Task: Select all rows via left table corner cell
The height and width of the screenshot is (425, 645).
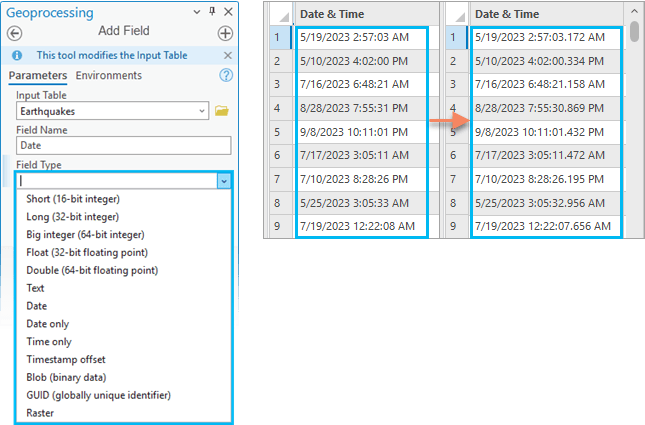Action: coord(281,14)
